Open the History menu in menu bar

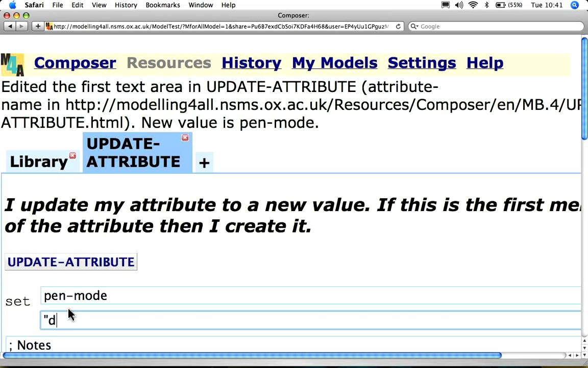click(126, 5)
